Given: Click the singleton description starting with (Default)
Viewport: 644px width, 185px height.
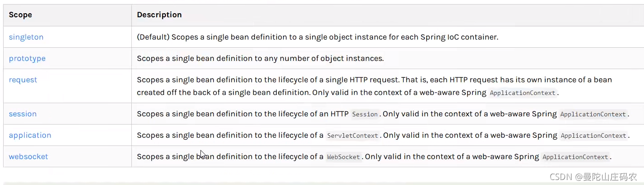Looking at the screenshot, I should (318, 37).
